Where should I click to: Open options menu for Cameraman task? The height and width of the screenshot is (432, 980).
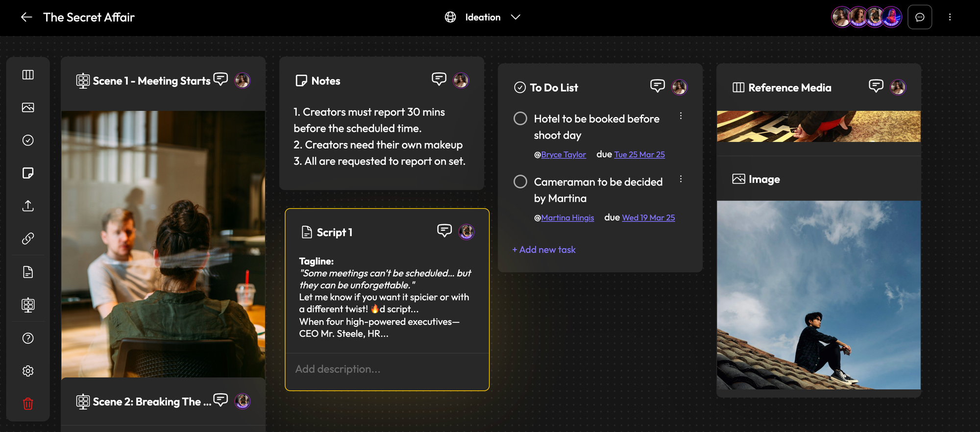[681, 179]
